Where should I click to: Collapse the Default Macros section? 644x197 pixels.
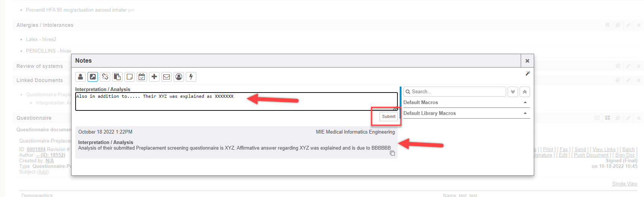click(x=525, y=103)
